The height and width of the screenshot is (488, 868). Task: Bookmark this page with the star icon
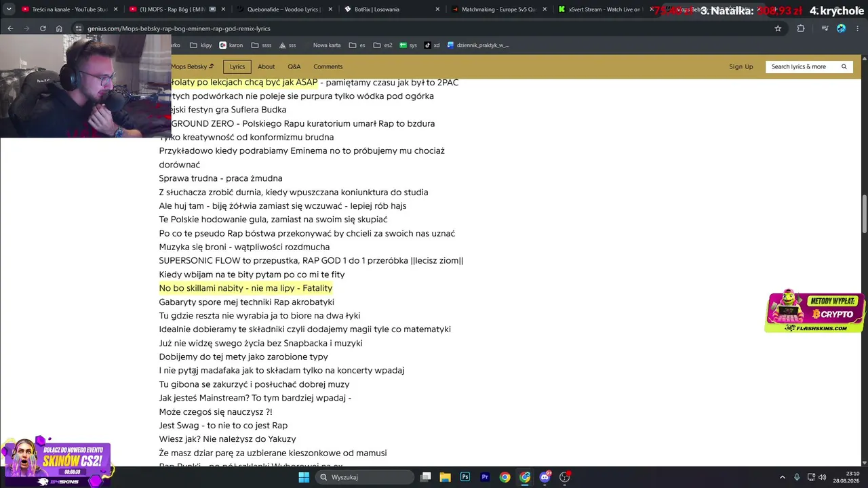click(x=778, y=28)
